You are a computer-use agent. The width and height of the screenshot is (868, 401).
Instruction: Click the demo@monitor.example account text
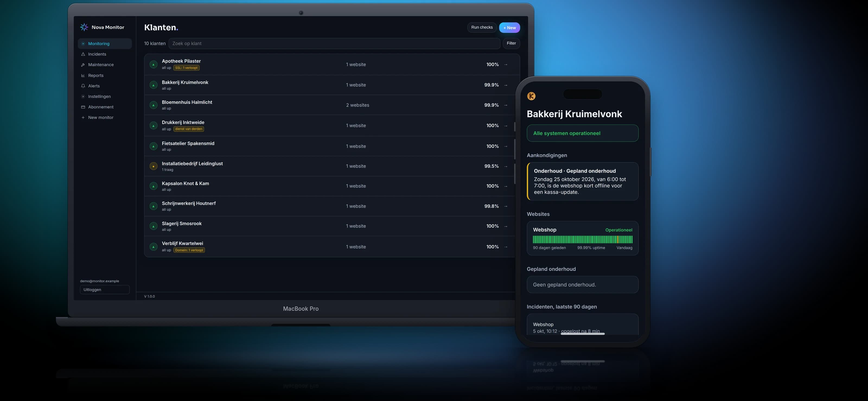click(x=100, y=281)
